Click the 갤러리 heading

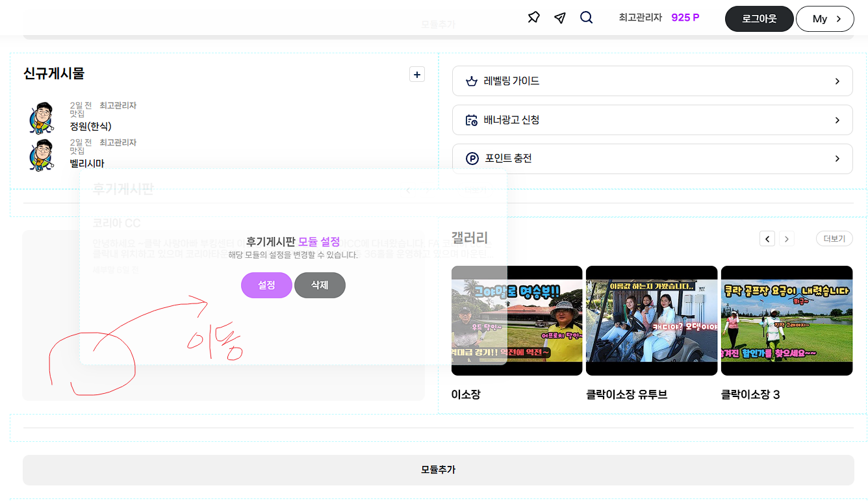point(470,238)
